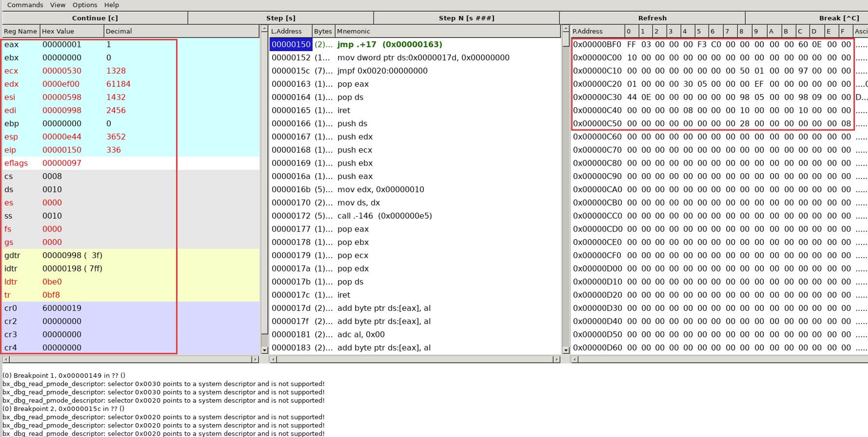Open the Commands menu
The height and width of the screenshot is (437, 868).
tap(25, 5)
